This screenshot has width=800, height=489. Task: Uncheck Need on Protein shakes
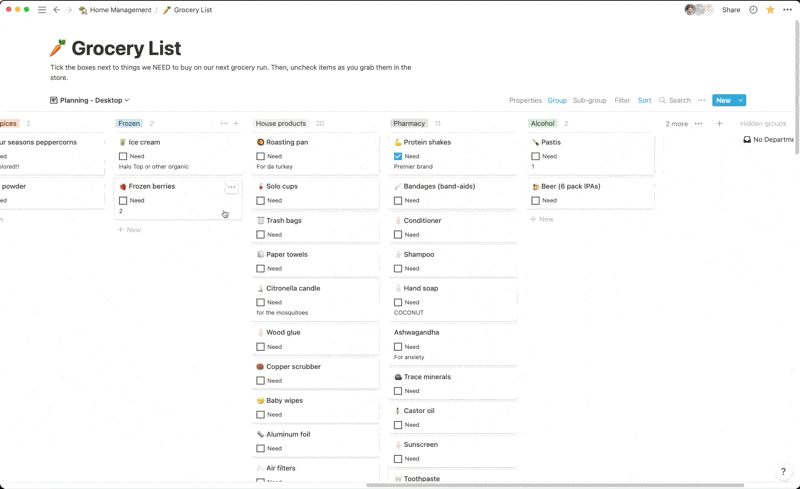point(398,156)
